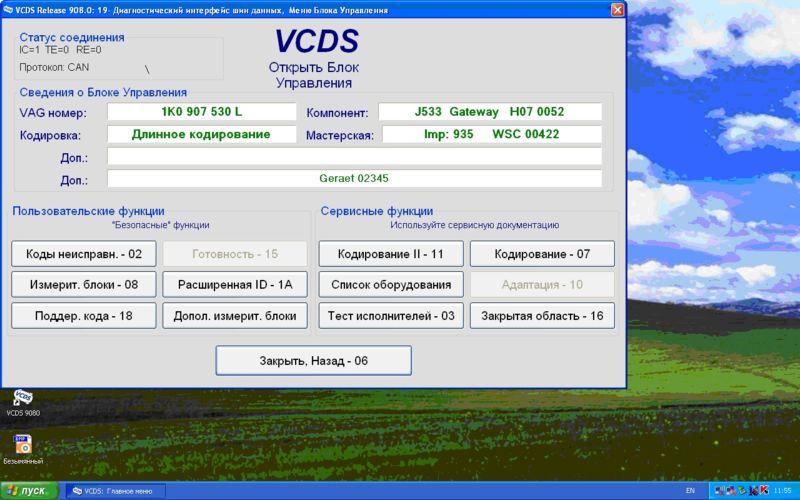Image resolution: width=800 pixels, height=500 pixels.
Task: Click the Открыть Блок Управления heading
Action: [314, 75]
